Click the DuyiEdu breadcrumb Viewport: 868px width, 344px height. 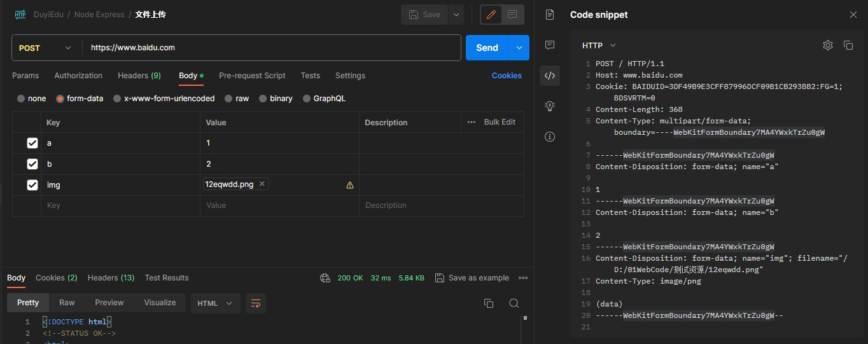pyautogui.click(x=50, y=14)
